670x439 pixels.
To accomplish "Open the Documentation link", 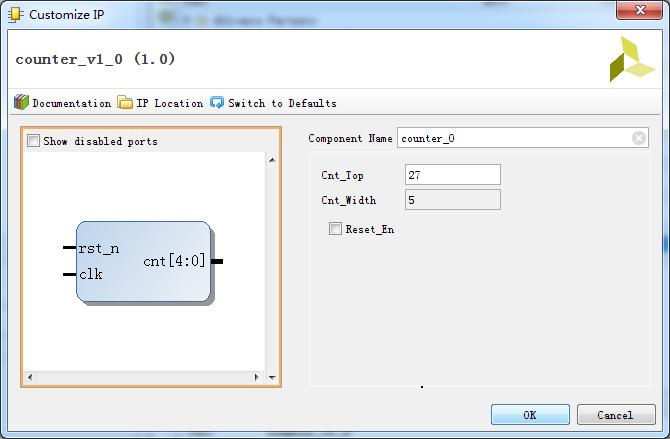I will coord(71,103).
